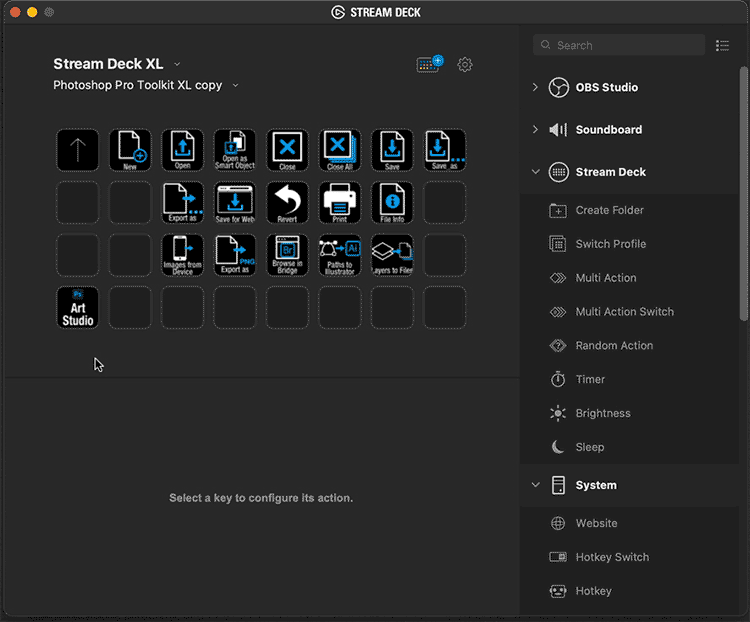Select the Save for Web key

[235, 202]
